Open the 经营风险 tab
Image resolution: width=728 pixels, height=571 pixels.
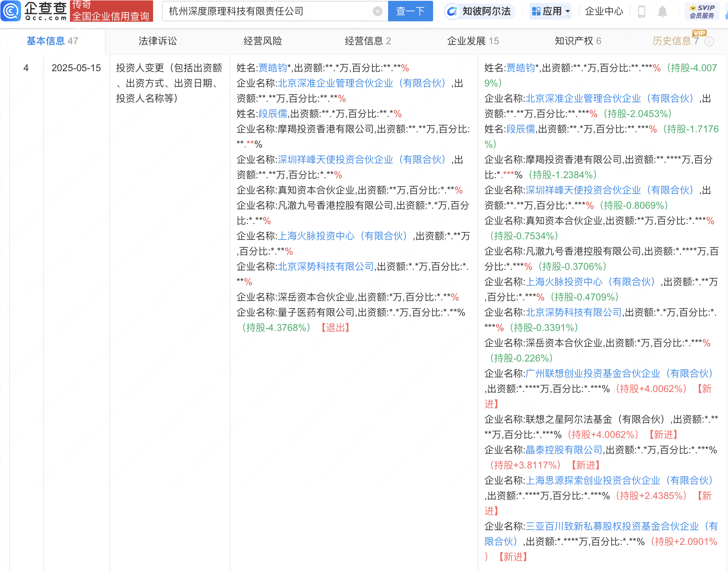[x=263, y=41]
